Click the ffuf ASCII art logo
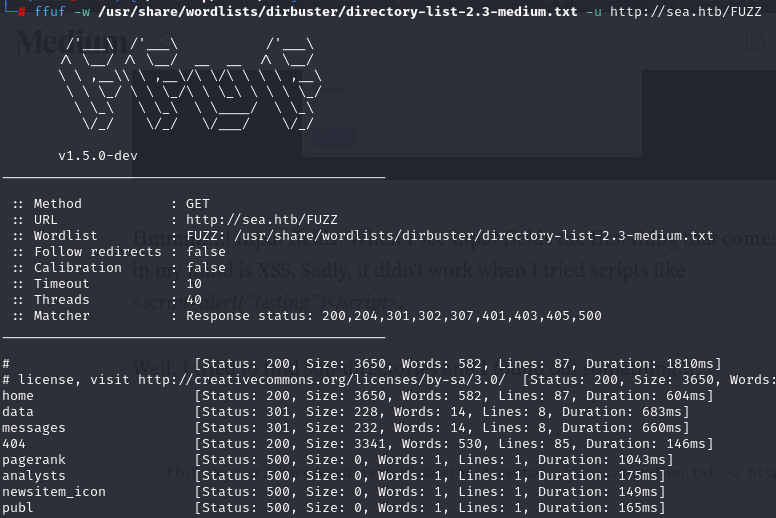 189,84
